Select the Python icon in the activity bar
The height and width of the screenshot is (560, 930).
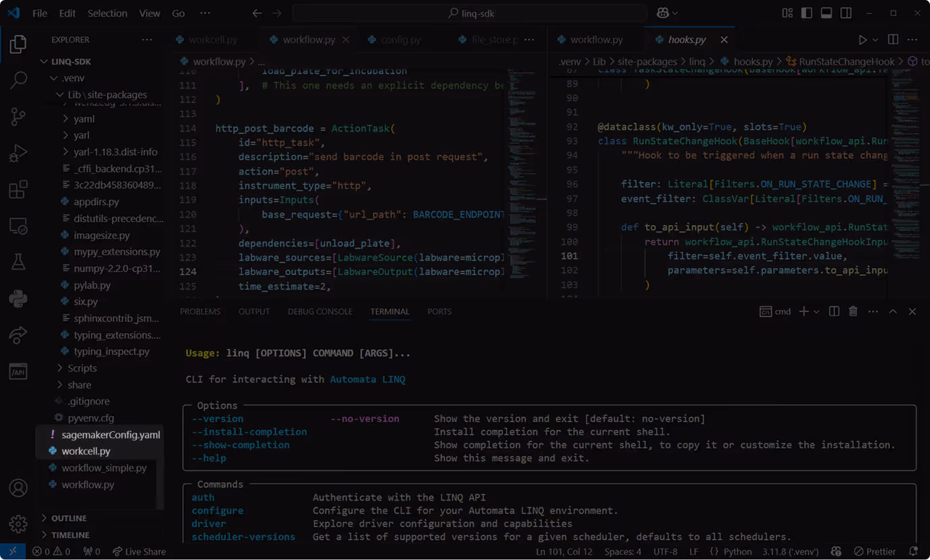click(x=18, y=299)
